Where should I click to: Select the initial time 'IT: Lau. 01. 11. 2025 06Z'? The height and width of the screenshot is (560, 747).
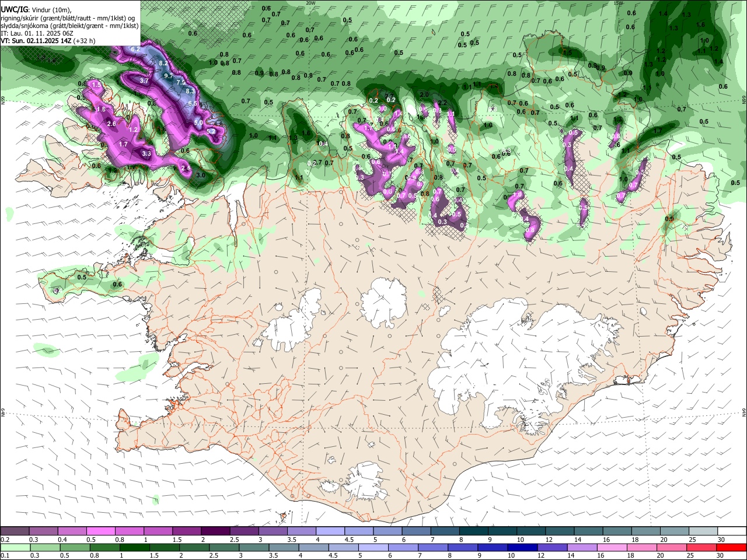(37, 33)
